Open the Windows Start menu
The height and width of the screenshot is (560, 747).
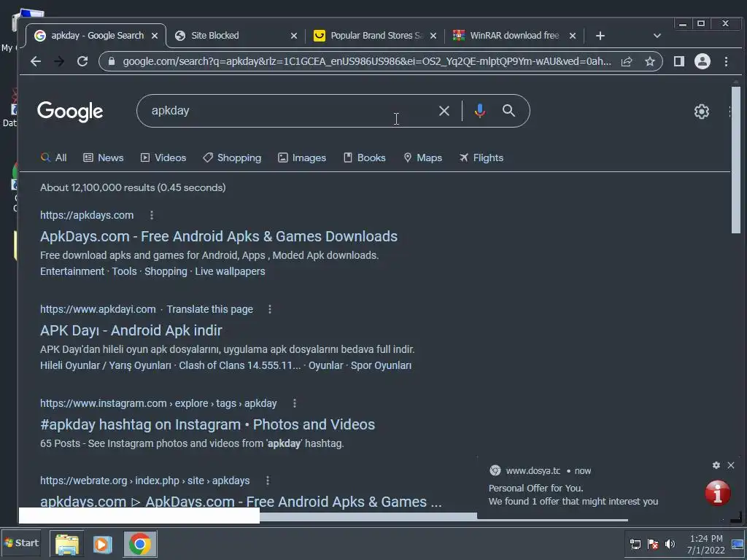(x=21, y=543)
